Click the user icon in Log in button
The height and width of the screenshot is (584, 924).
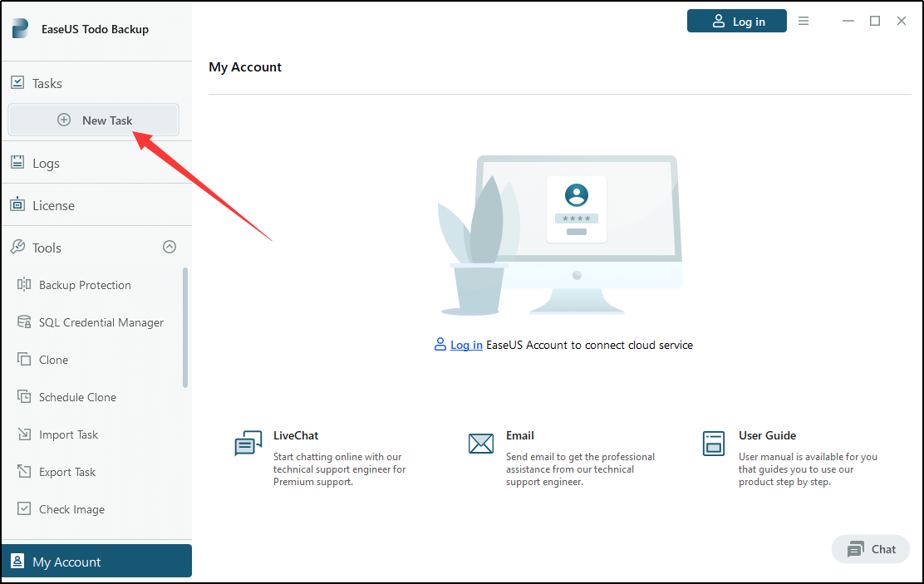tap(718, 22)
